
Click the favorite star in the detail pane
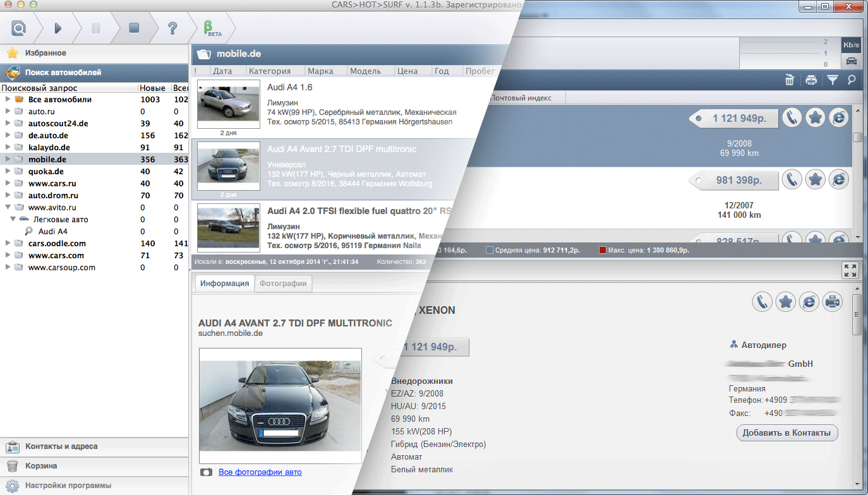click(786, 302)
